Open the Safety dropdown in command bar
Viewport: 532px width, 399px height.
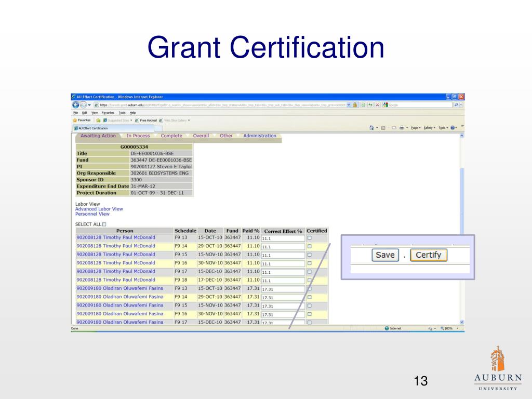pos(429,128)
